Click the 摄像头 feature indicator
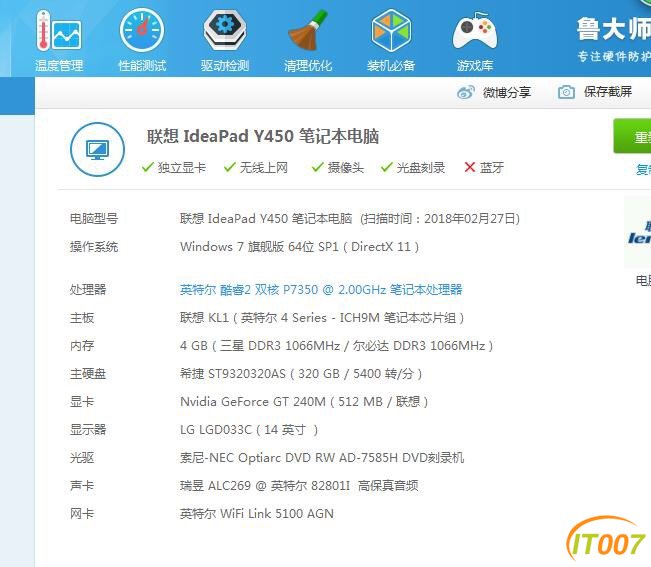 pos(338,168)
